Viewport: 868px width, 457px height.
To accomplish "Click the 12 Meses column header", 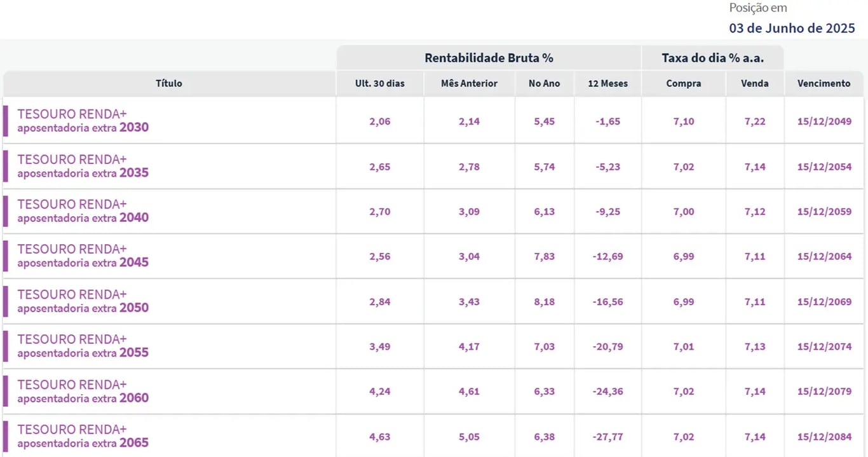I will click(x=608, y=83).
